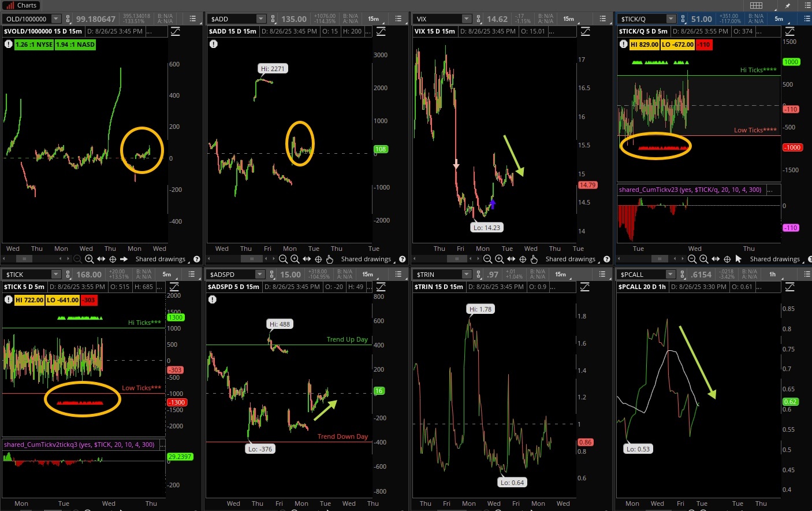Open the $TICK/Q symbol dropdown arrow

(x=671, y=19)
